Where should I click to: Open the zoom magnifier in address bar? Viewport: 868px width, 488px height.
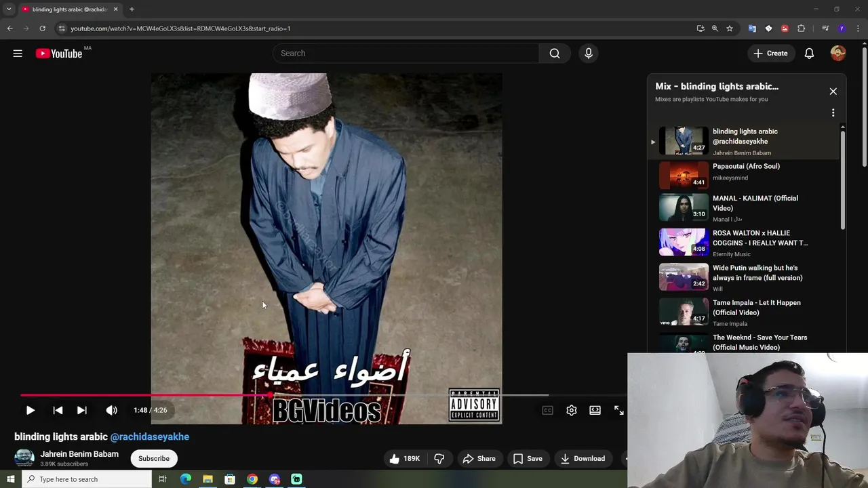coord(715,28)
